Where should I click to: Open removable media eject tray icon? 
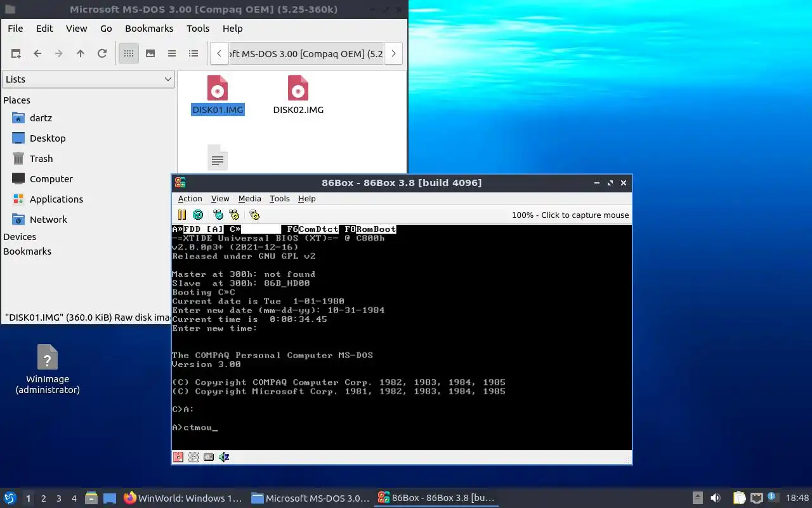coord(698,498)
